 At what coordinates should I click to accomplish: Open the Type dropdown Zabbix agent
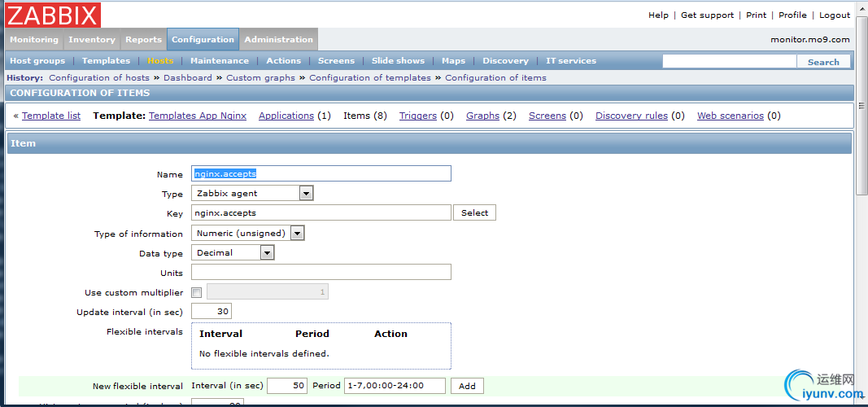(x=252, y=193)
